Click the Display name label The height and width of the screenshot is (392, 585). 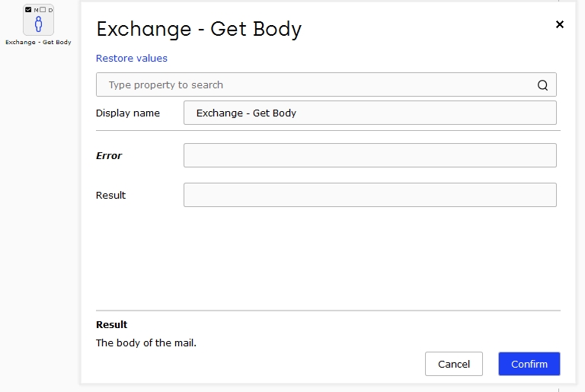tap(128, 113)
